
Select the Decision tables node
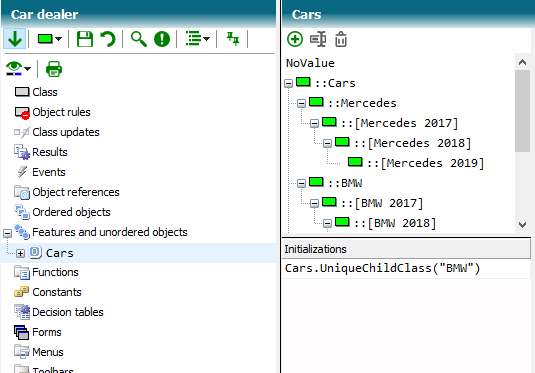(68, 312)
